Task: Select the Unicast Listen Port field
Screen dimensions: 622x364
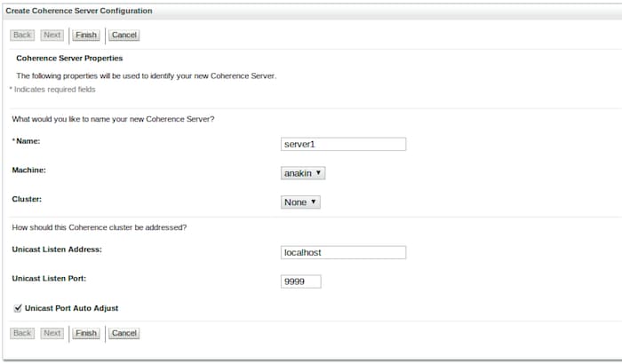Action: (x=300, y=281)
